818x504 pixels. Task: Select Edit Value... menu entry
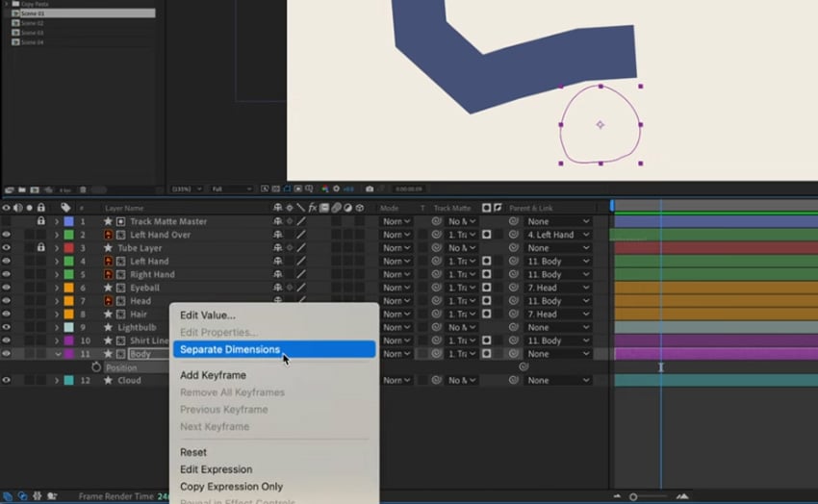click(x=207, y=315)
